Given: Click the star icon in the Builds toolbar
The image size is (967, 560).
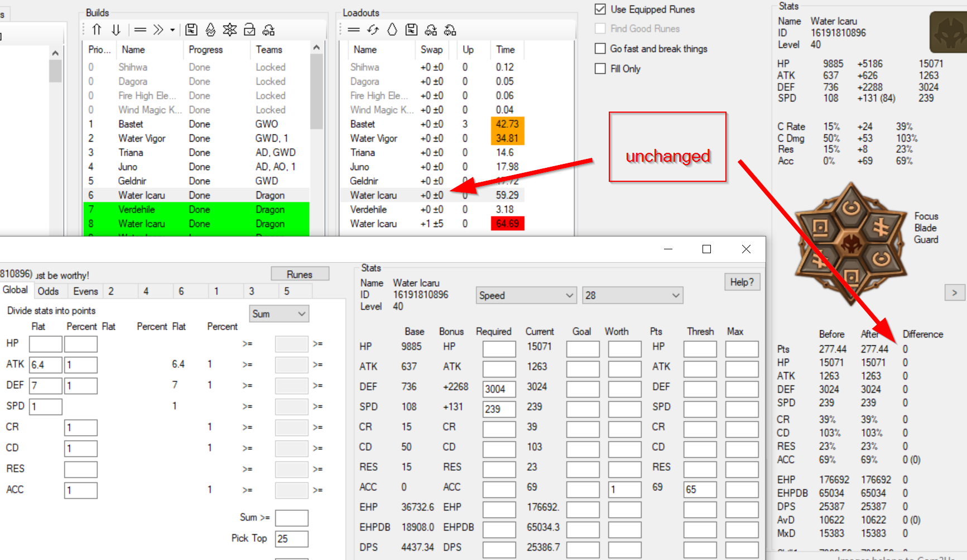Looking at the screenshot, I should (230, 30).
